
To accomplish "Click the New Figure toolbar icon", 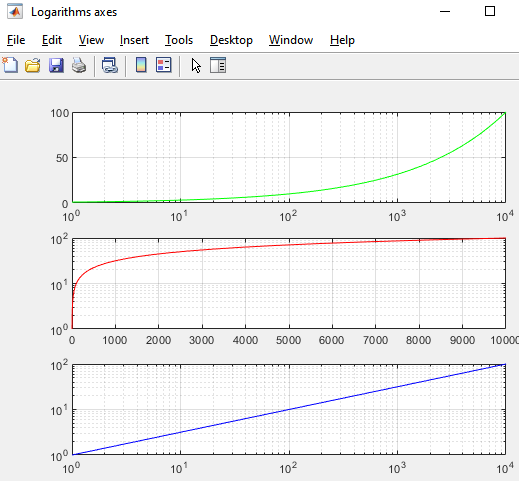I will click(10, 65).
